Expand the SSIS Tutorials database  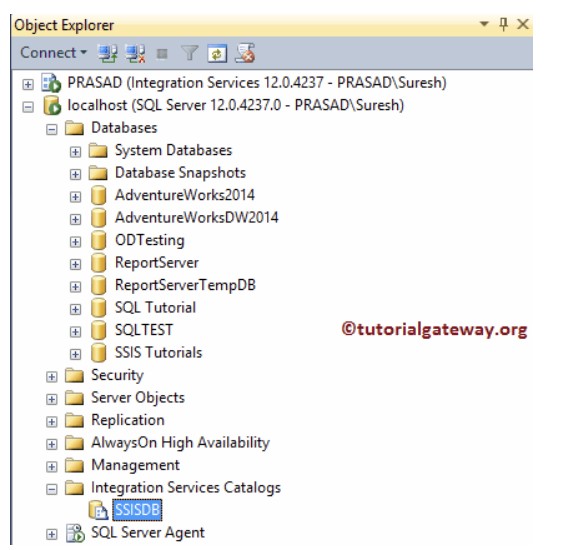(75, 354)
